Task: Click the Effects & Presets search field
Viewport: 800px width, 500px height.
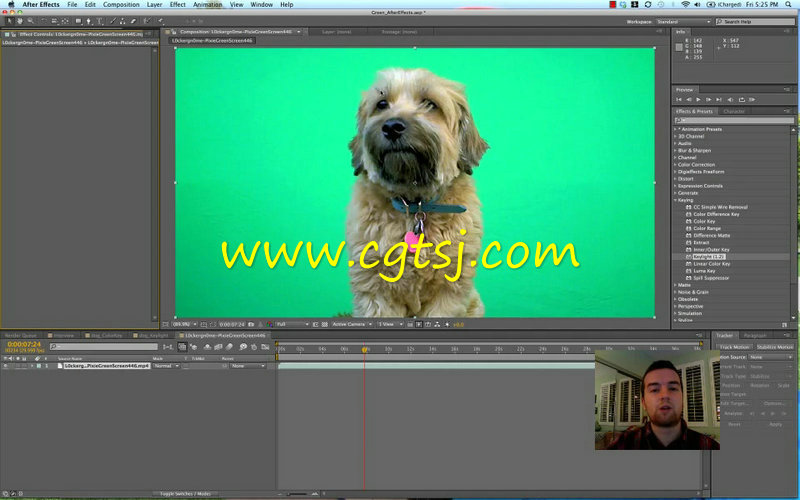Action: tap(735, 121)
